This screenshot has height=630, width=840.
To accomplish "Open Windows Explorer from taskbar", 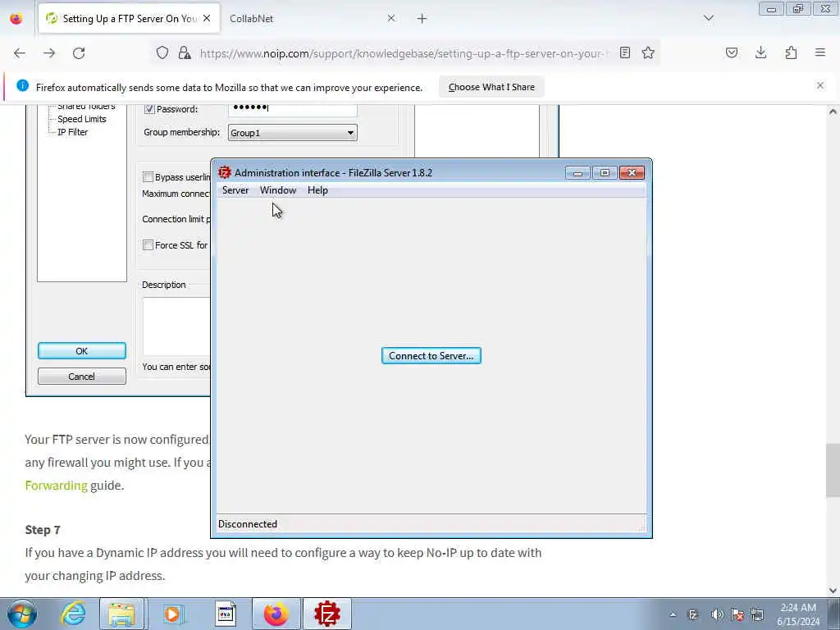I will (121, 614).
